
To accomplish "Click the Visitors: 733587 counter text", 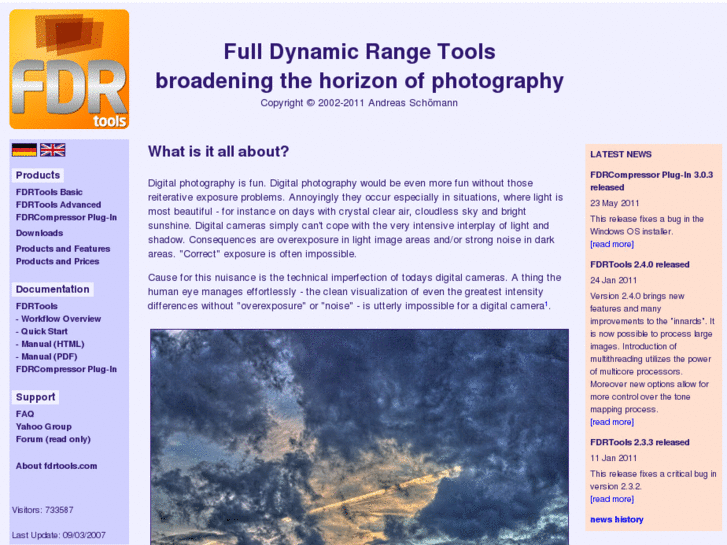I will pos(43,510).
